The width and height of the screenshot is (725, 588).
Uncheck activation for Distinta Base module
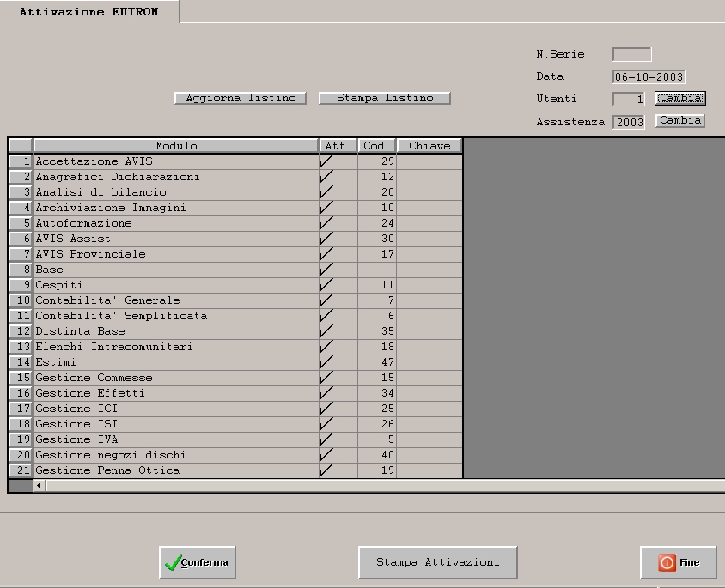(338, 331)
